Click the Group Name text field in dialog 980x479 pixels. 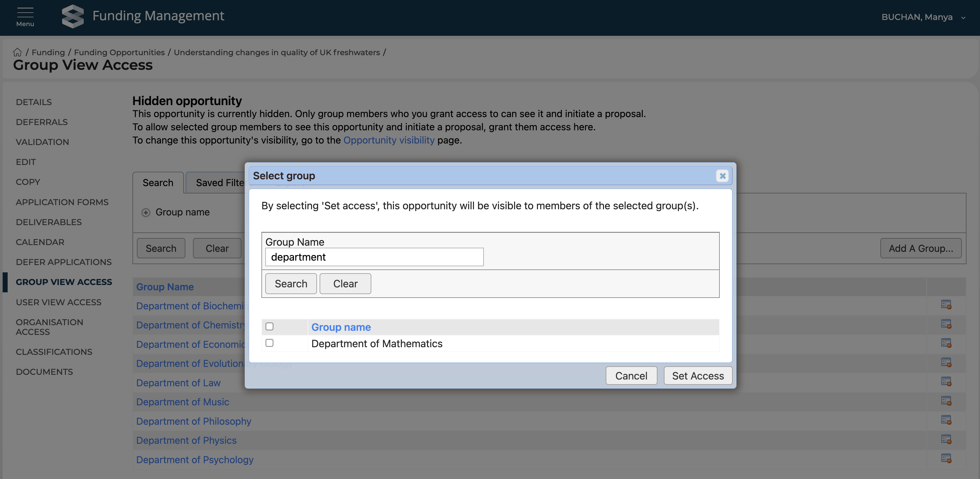(x=374, y=257)
